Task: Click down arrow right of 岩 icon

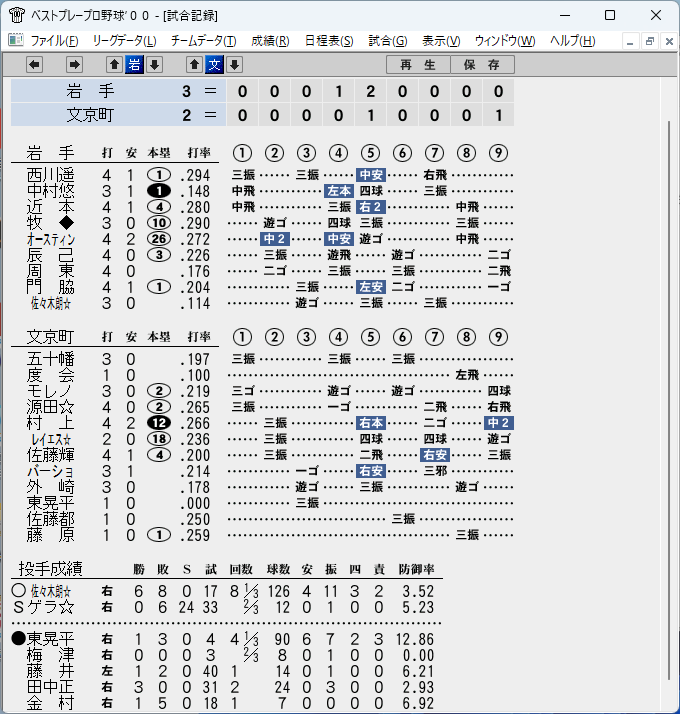Action: (154, 65)
